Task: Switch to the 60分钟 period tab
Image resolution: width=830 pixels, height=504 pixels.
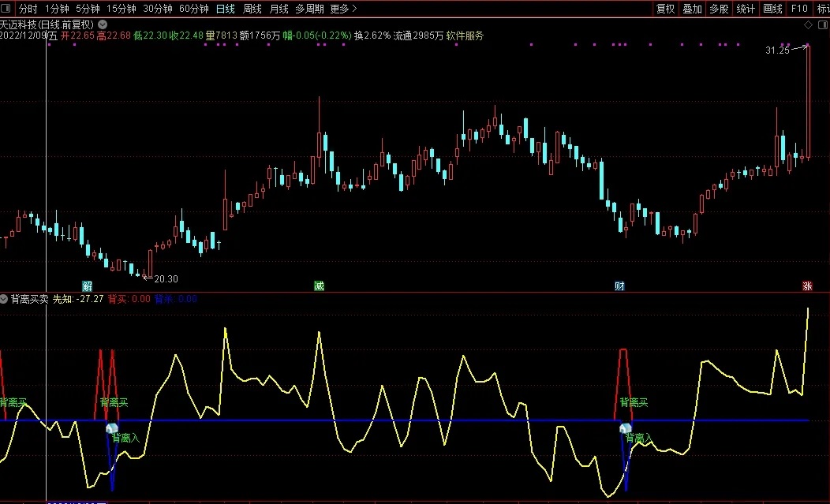Action: click(194, 9)
